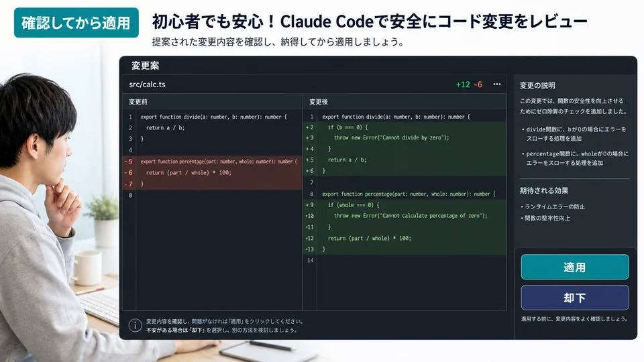Image resolution: width=644 pixels, height=362 pixels.
Task: Select the src/calc.ts file name
Action: click(147, 84)
